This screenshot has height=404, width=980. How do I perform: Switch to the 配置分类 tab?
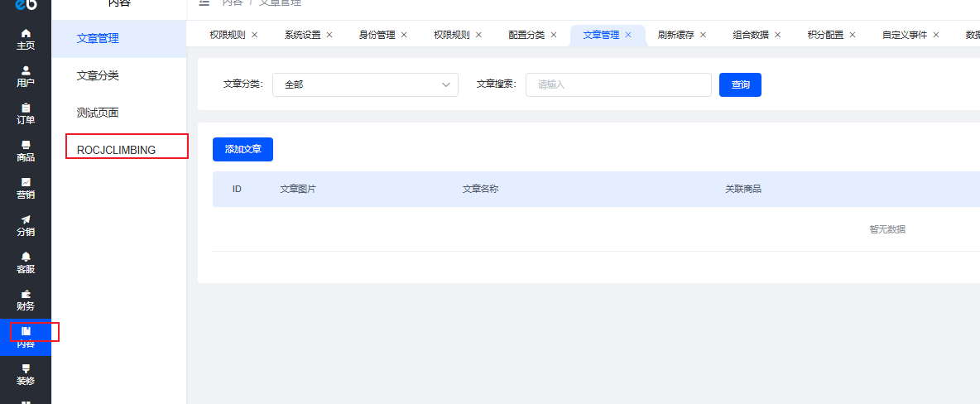[526, 35]
